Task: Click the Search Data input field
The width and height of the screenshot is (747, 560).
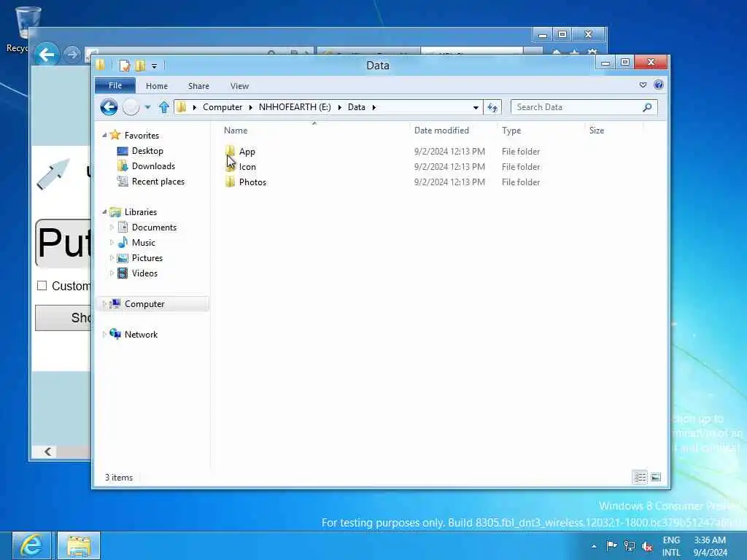Action: click(x=578, y=107)
